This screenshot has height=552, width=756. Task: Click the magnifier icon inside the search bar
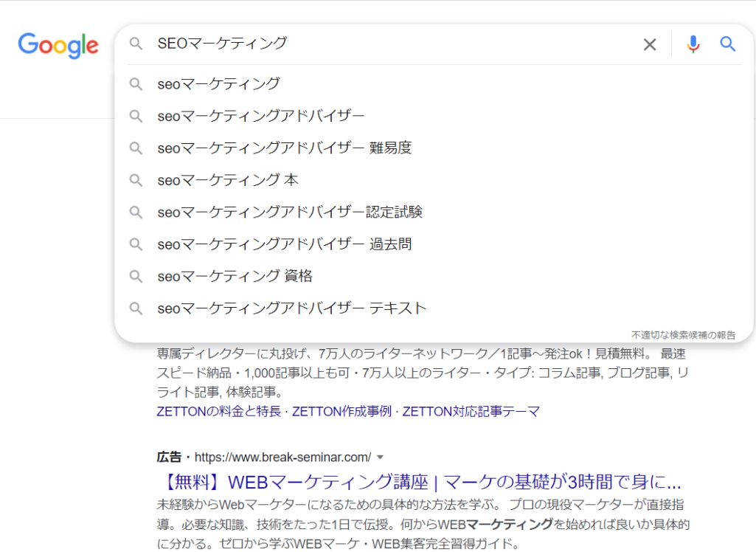pos(136,44)
